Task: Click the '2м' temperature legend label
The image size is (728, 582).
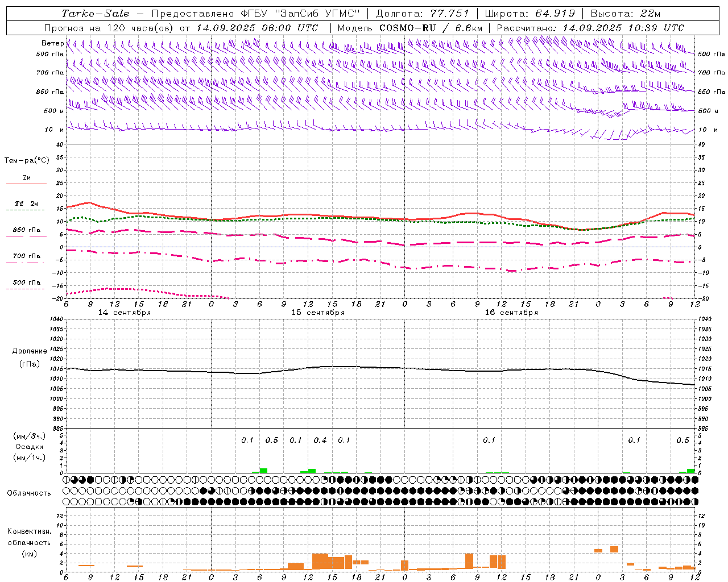Action: [x=27, y=177]
